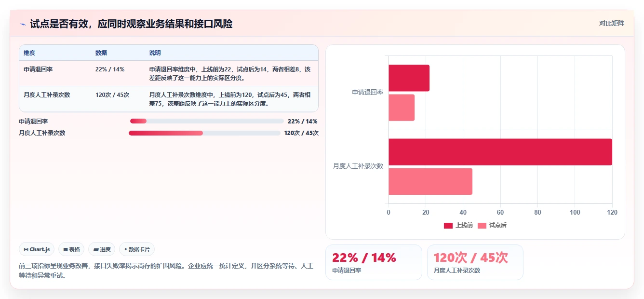
Task: Select the 22% / 14% table cell
Action: (110, 69)
